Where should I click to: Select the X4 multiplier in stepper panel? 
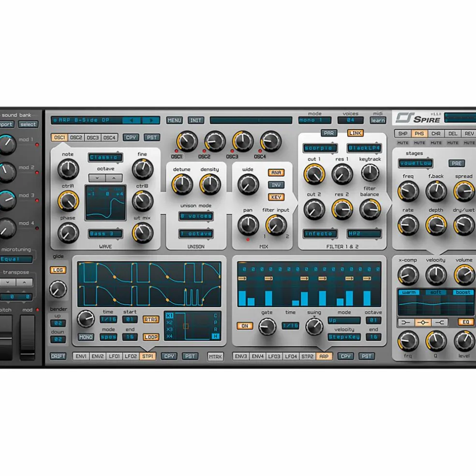(x=169, y=336)
